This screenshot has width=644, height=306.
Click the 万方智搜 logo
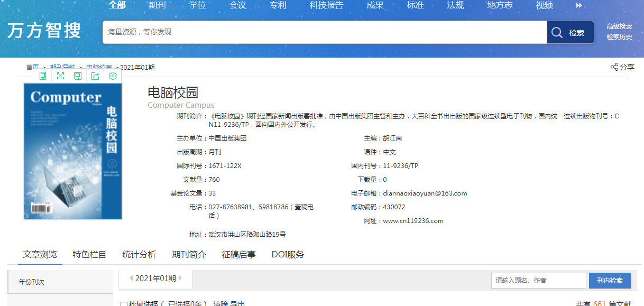click(x=44, y=31)
